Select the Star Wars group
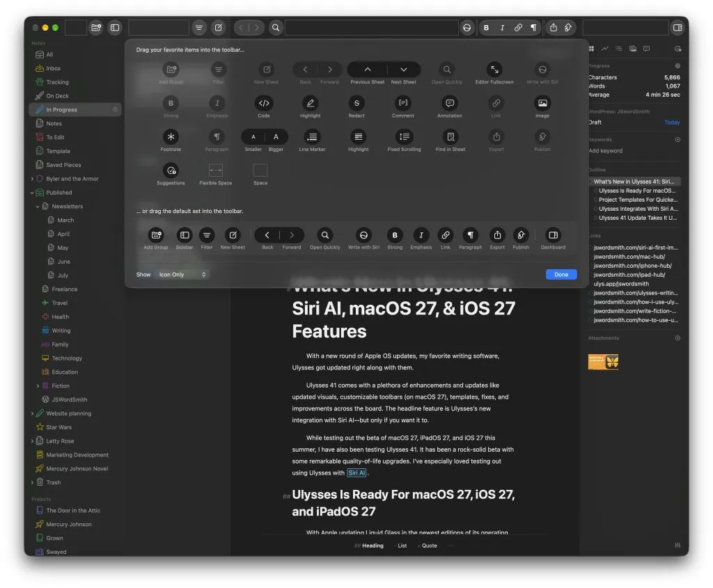This screenshot has height=588, width=713. tap(75, 427)
